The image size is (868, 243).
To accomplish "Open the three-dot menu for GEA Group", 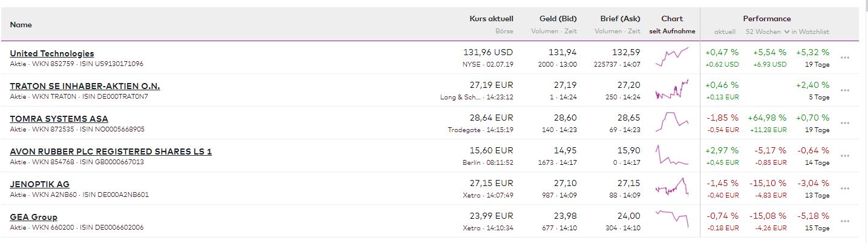I will (845, 221).
